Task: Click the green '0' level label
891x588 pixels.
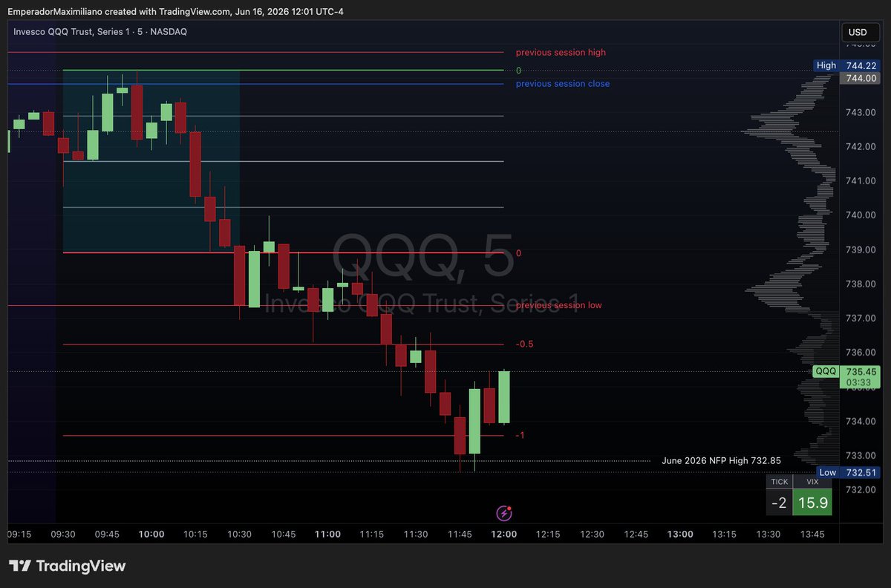Action: 518,71
